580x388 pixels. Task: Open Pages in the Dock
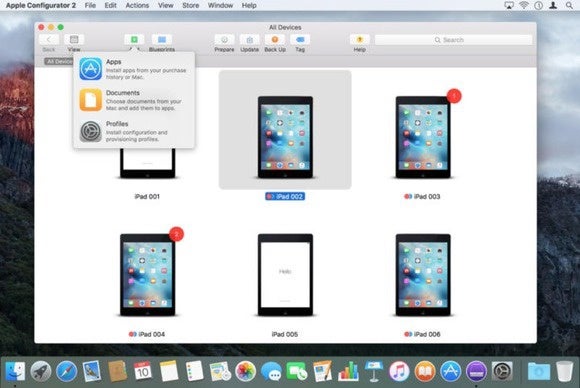coord(322,371)
